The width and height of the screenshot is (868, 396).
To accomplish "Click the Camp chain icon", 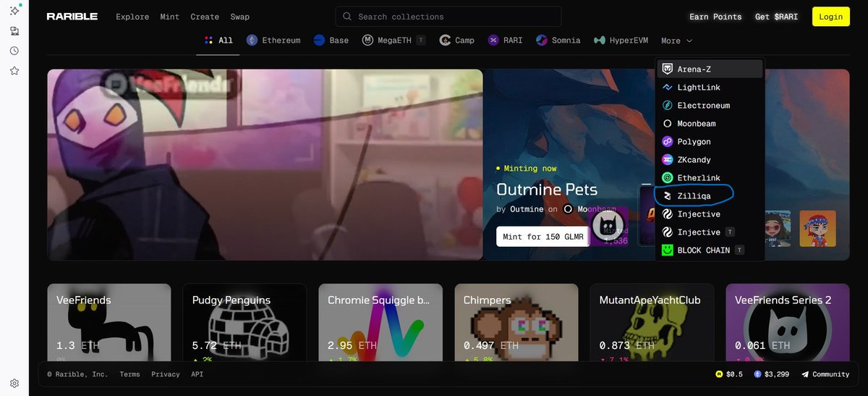I will [x=444, y=41].
